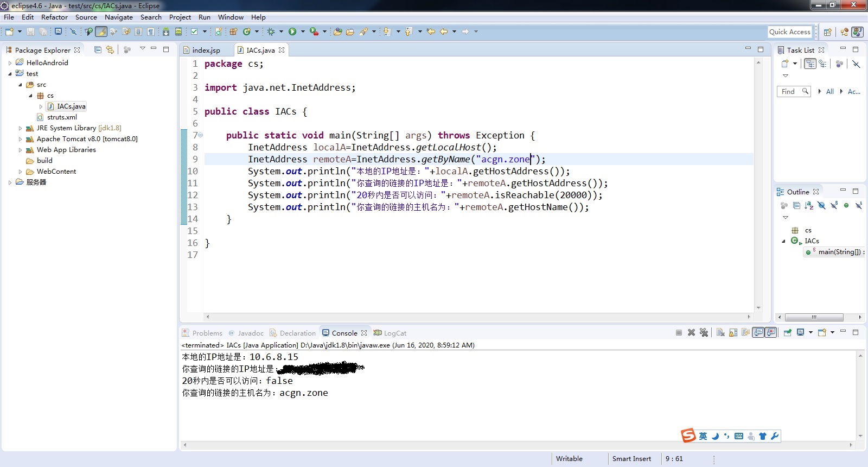The width and height of the screenshot is (868, 467).
Task: Toggle Show Whitespace Characters pilcrow icon
Action: (151, 31)
